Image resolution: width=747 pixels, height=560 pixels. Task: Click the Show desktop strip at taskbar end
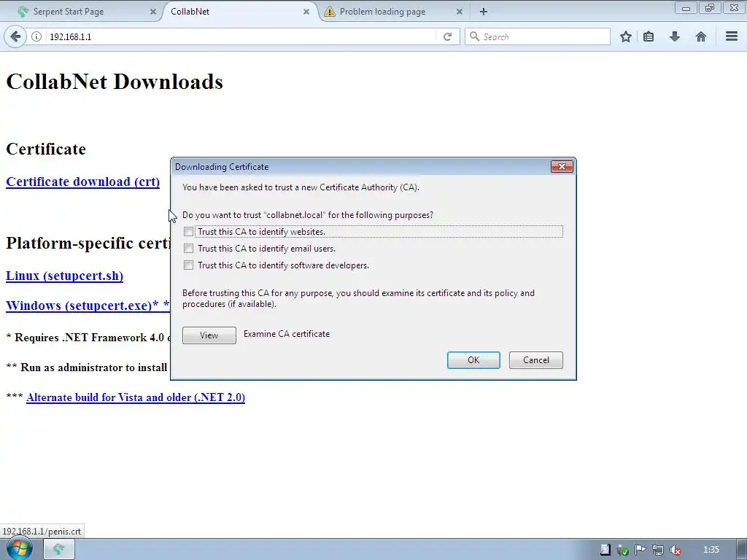coord(742,550)
